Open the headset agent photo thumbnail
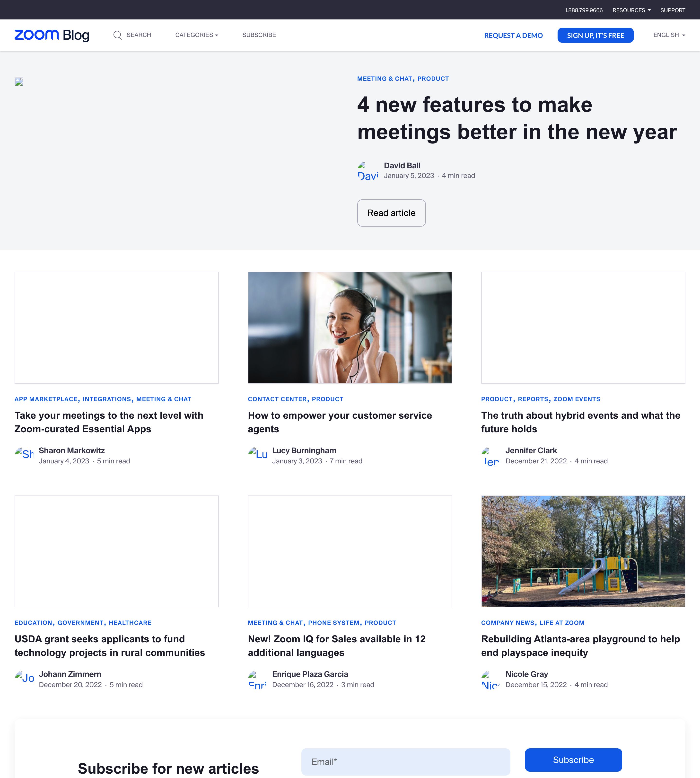 click(x=350, y=328)
